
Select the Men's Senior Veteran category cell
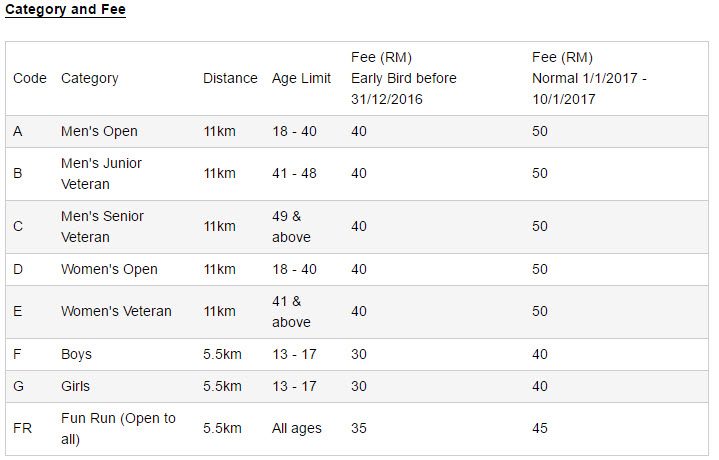(102, 226)
